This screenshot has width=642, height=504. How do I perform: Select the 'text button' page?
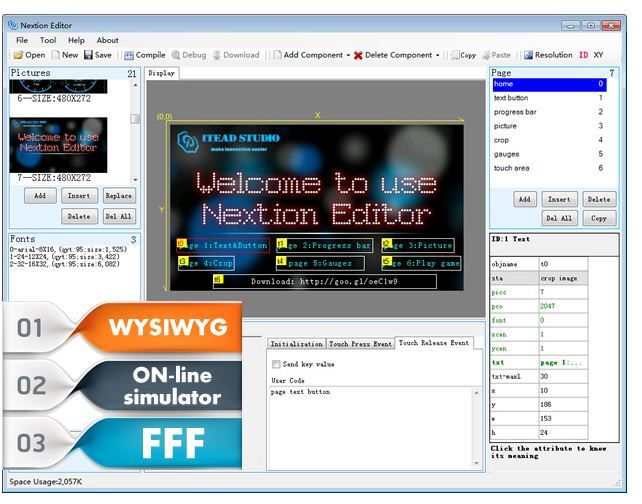[549, 98]
